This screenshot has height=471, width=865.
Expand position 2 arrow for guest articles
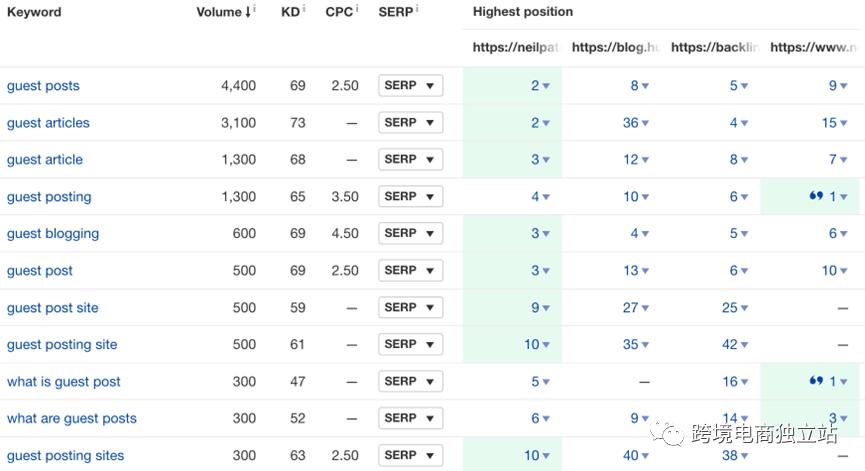pyautogui.click(x=546, y=124)
